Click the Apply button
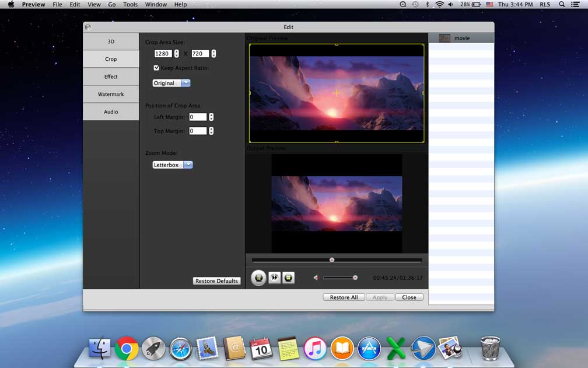 click(380, 297)
